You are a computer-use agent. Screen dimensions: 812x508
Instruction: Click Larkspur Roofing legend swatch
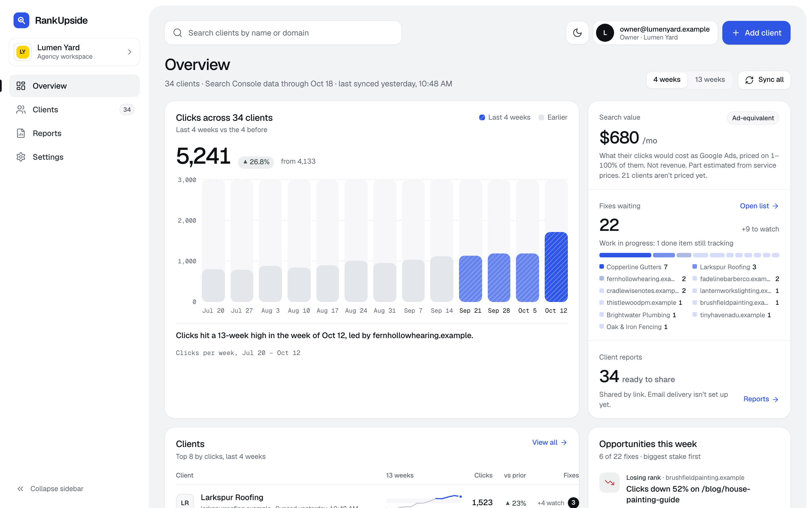[695, 266]
